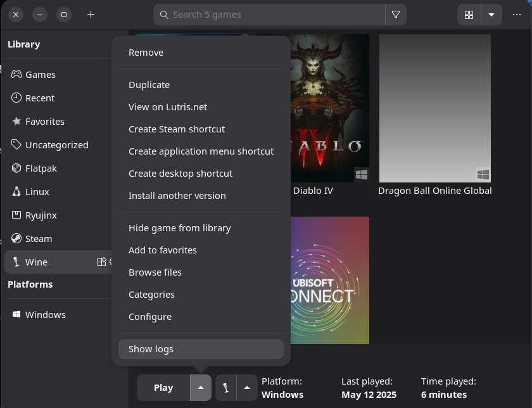The height and width of the screenshot is (408, 532).
Task: Choose Create desktop shortcut
Action: click(x=201, y=174)
